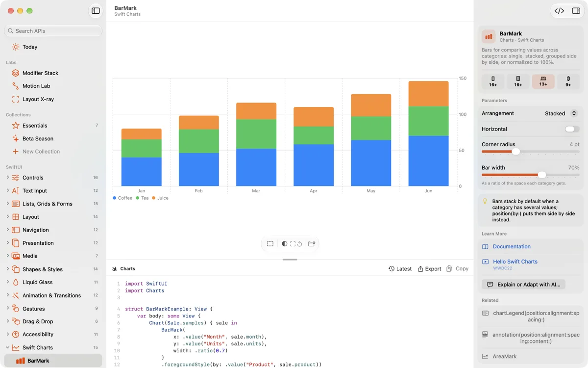Click the resize handle above the code pane

(290, 260)
